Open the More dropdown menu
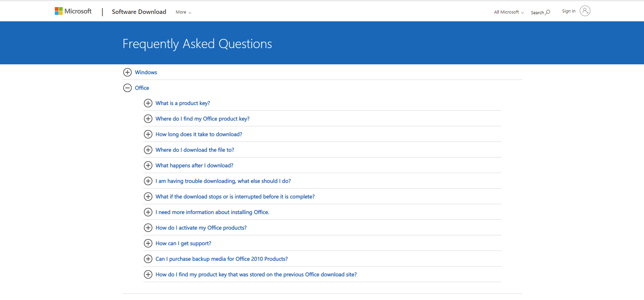This screenshot has height=300, width=644. pos(184,12)
